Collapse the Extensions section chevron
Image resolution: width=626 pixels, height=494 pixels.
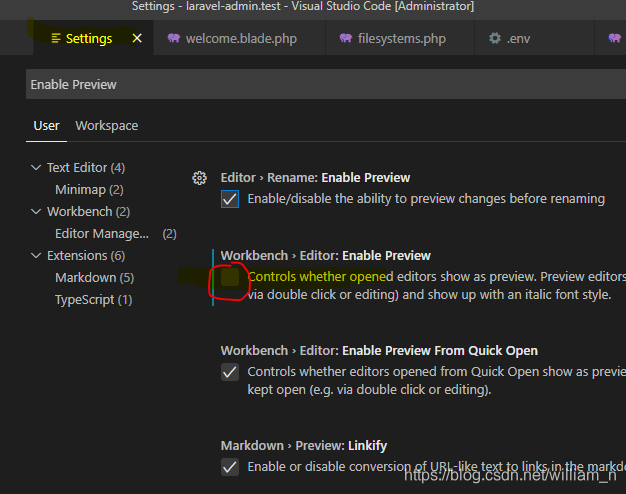click(x=36, y=256)
